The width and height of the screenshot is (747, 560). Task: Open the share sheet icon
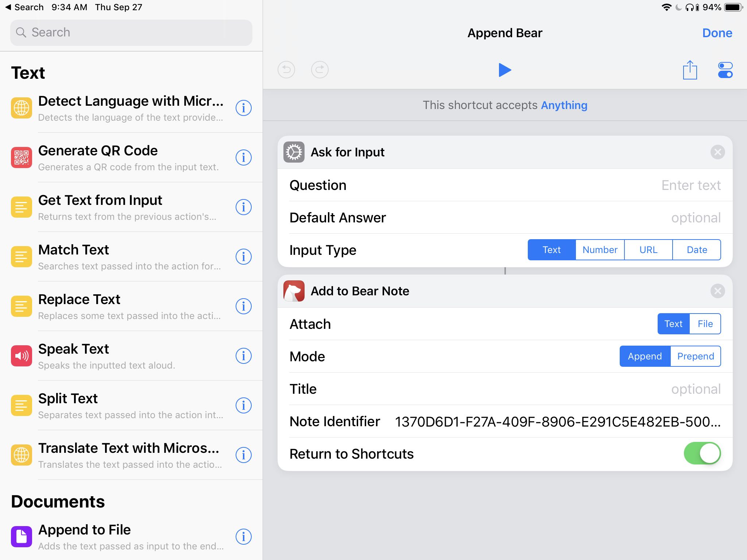[x=690, y=70]
